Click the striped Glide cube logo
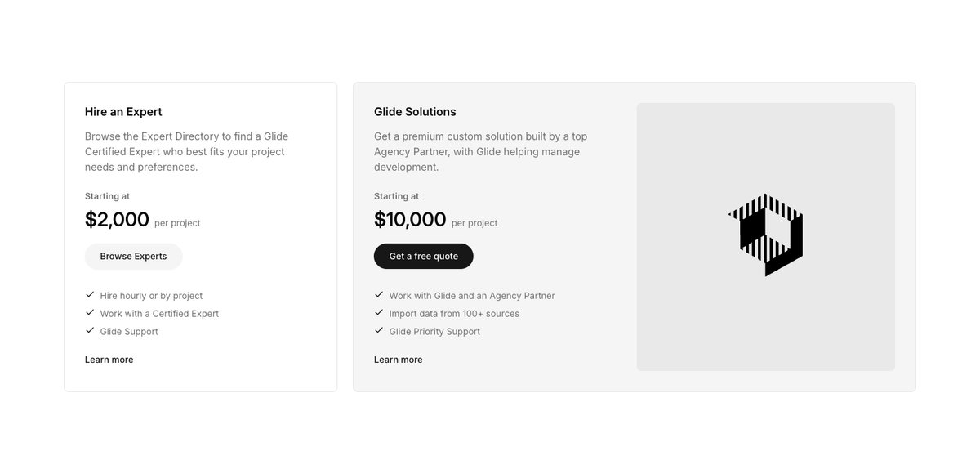The image size is (980, 474). pyautogui.click(x=766, y=235)
